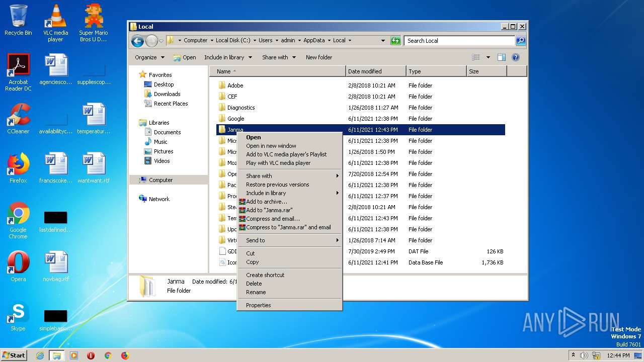Image resolution: width=644 pixels, height=362 pixels.
Task: Click the Search Local input field
Action: 460,41
